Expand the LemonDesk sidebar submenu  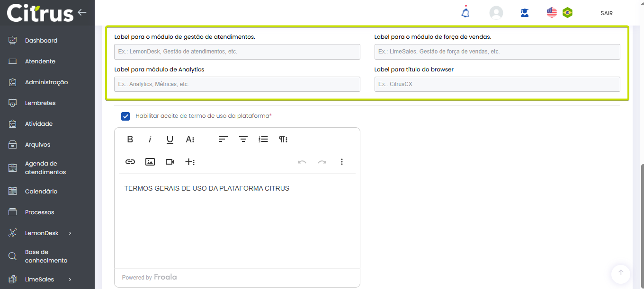click(x=70, y=233)
